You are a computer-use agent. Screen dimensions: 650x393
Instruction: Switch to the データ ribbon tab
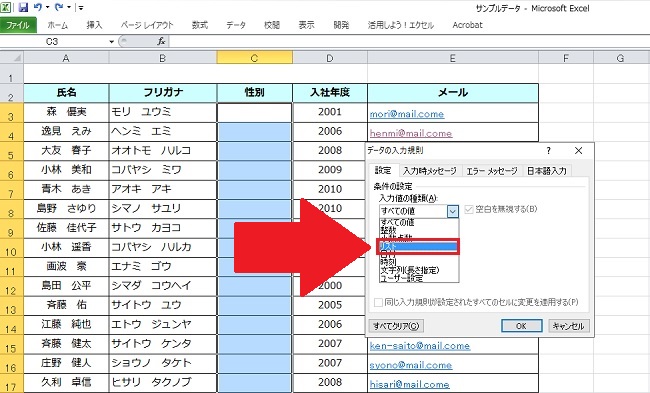click(x=236, y=25)
